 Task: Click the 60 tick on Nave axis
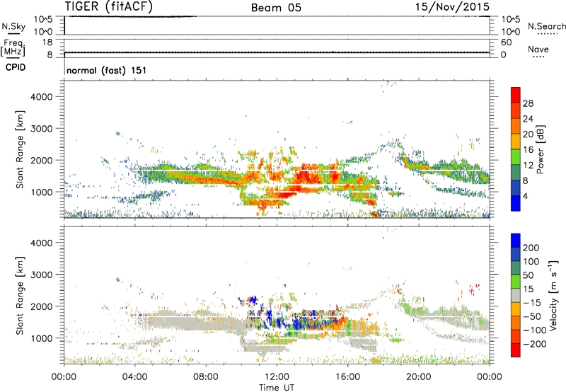click(506, 42)
